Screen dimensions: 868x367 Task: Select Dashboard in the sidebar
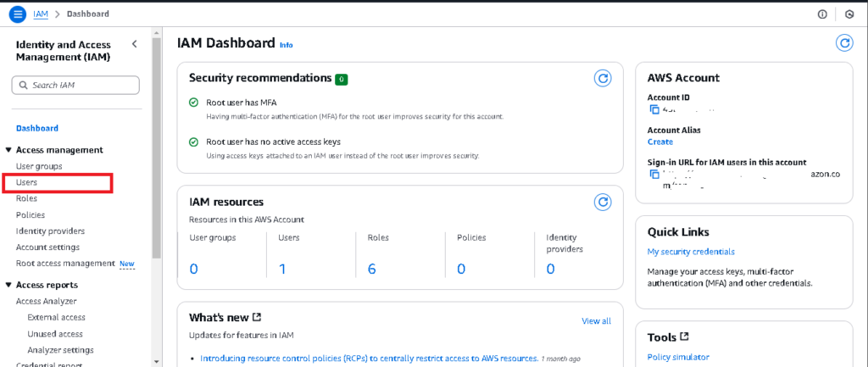(37, 129)
